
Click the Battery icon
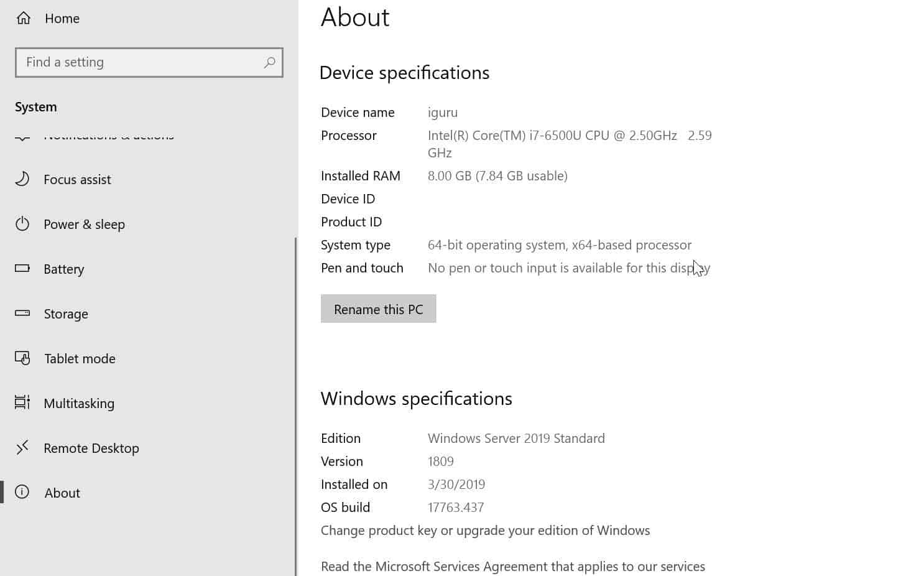click(22, 269)
